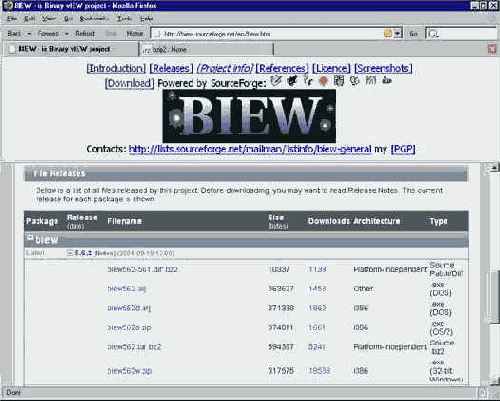This screenshot has height=401, width=500.
Task: Click the Stop toolbar button
Action: [x=111, y=34]
